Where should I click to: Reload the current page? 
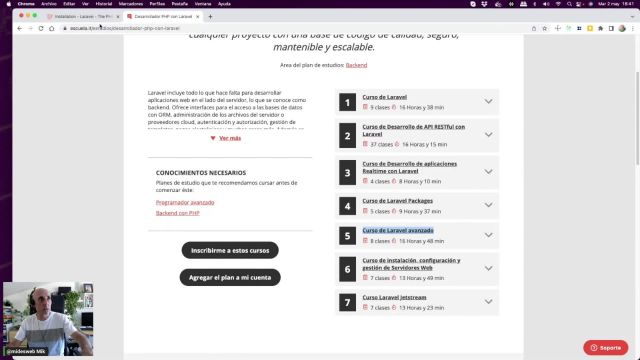click(41, 28)
